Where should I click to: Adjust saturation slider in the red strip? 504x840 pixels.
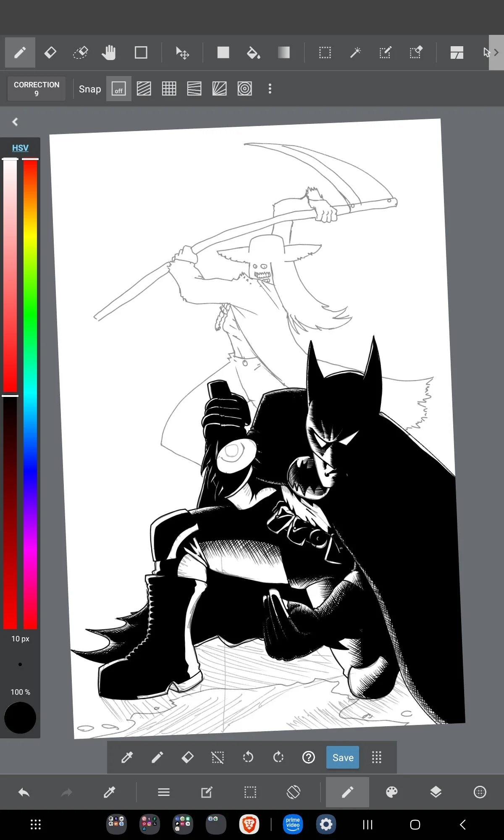point(10,276)
